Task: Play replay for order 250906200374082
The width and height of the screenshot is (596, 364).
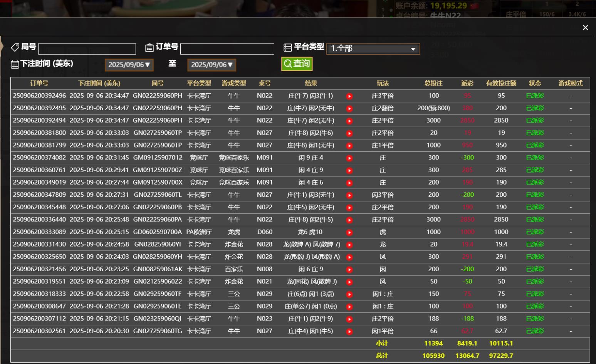Action: pos(349,158)
